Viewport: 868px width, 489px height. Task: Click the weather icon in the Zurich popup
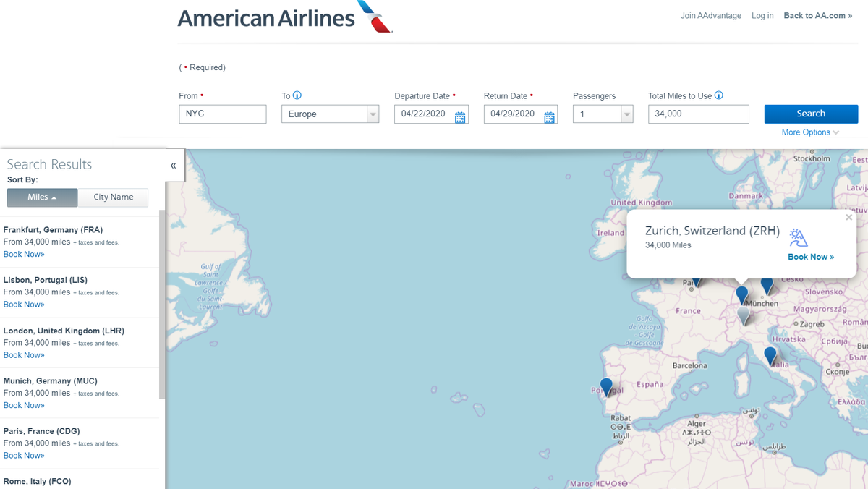coord(798,236)
